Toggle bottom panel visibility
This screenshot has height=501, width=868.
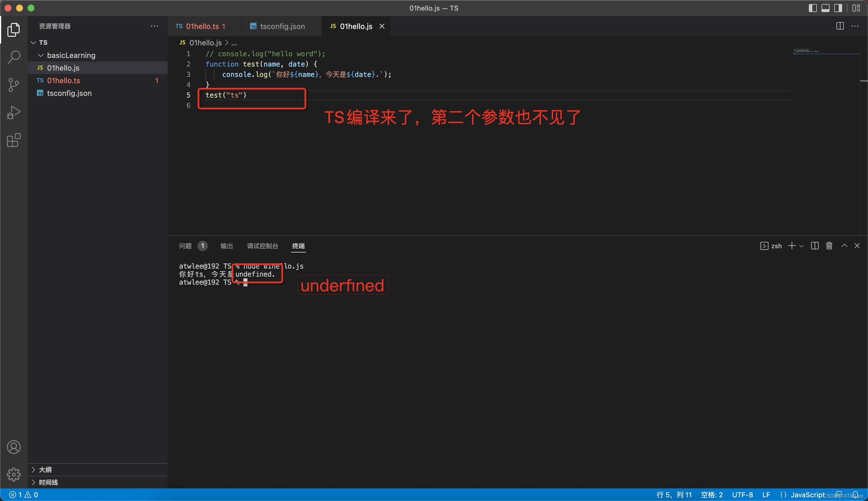[825, 8]
